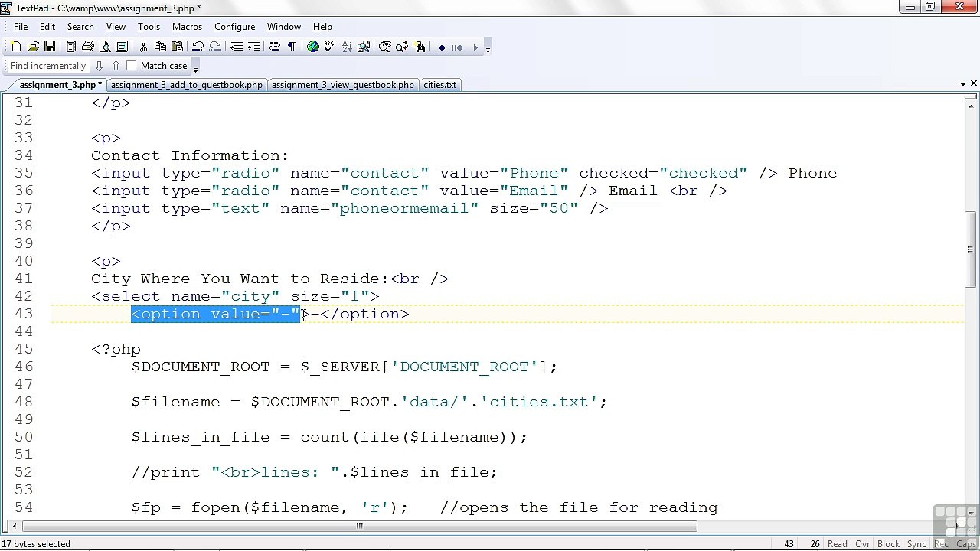
Task: Save the file with the floppy disk icon
Action: (x=50, y=47)
